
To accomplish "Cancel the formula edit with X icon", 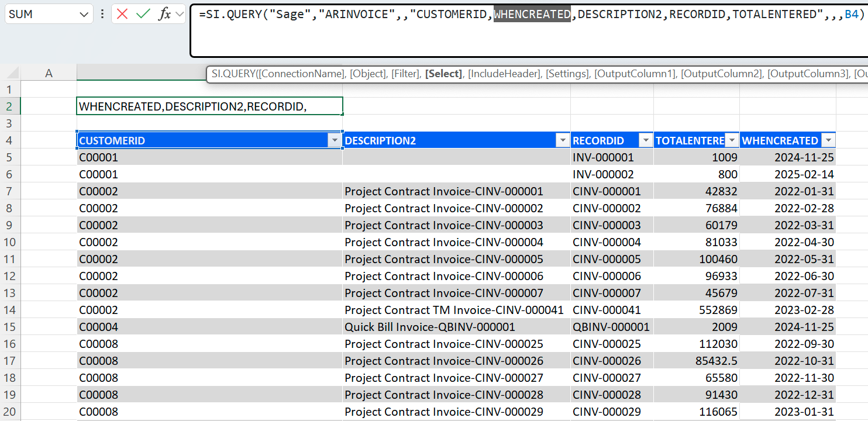I will coord(122,14).
